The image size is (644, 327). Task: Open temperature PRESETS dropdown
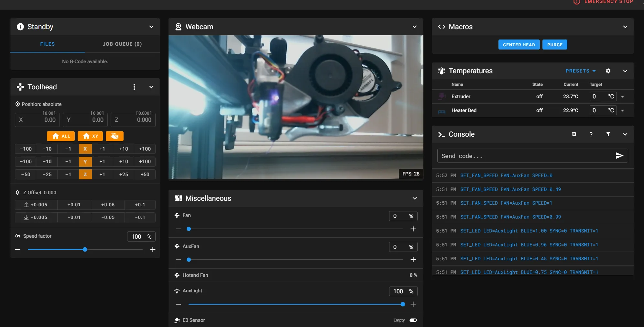tap(580, 71)
